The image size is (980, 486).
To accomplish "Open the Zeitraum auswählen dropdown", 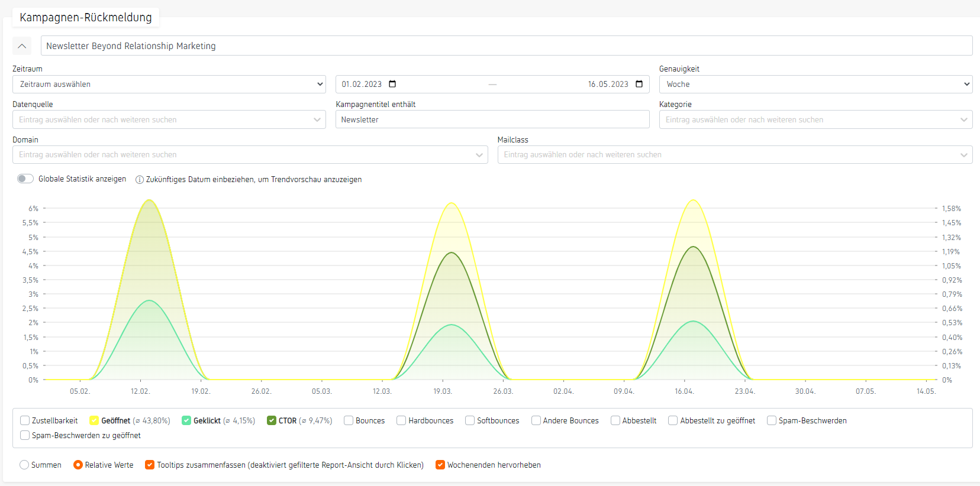I will 169,84.
